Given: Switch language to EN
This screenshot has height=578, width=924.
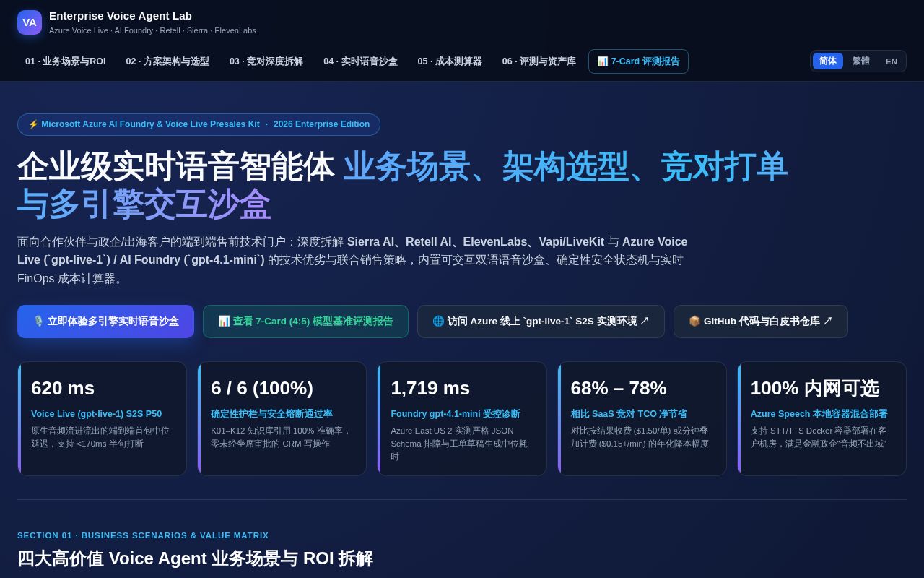Looking at the screenshot, I should (x=892, y=61).
